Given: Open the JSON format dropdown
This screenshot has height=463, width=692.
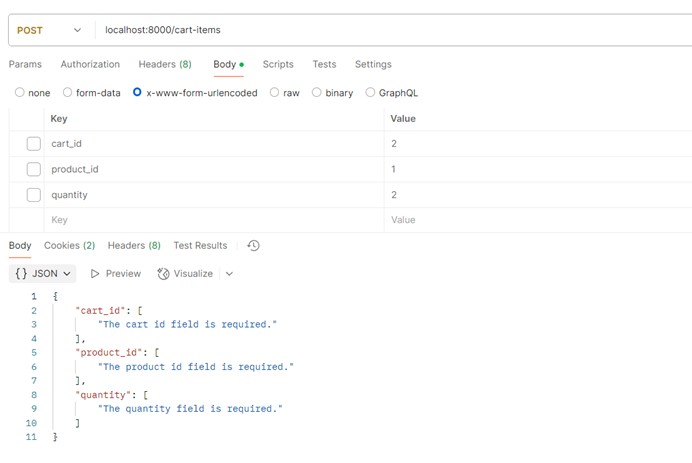Looking at the screenshot, I should [x=44, y=273].
